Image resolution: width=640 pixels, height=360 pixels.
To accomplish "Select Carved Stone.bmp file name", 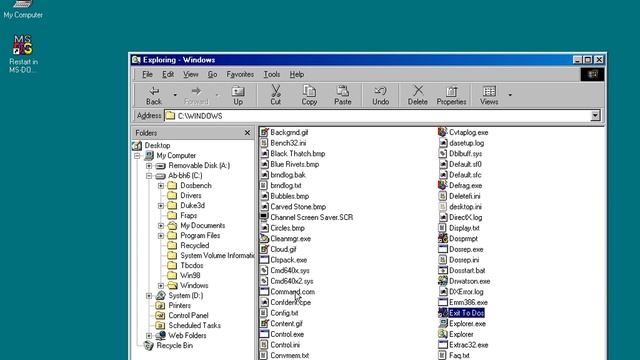I will (x=298, y=207).
